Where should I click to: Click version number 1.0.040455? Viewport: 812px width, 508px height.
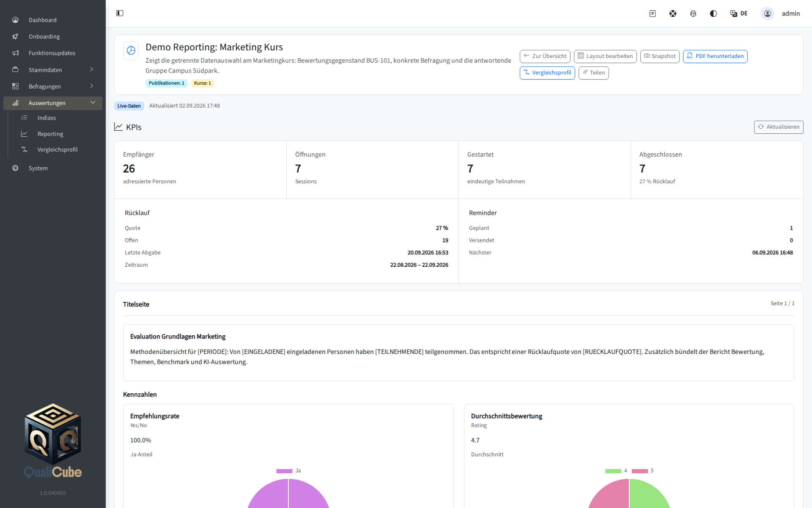[x=53, y=493]
